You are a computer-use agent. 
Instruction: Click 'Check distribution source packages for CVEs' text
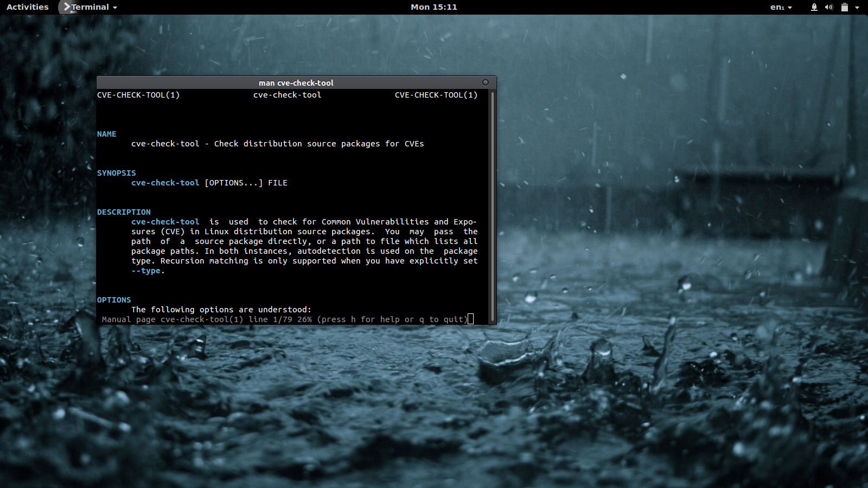pos(319,144)
